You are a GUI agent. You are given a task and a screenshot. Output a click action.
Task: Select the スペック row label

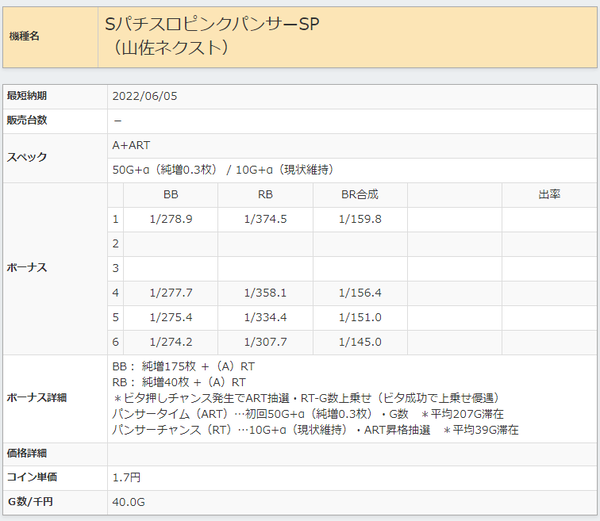click(x=27, y=157)
